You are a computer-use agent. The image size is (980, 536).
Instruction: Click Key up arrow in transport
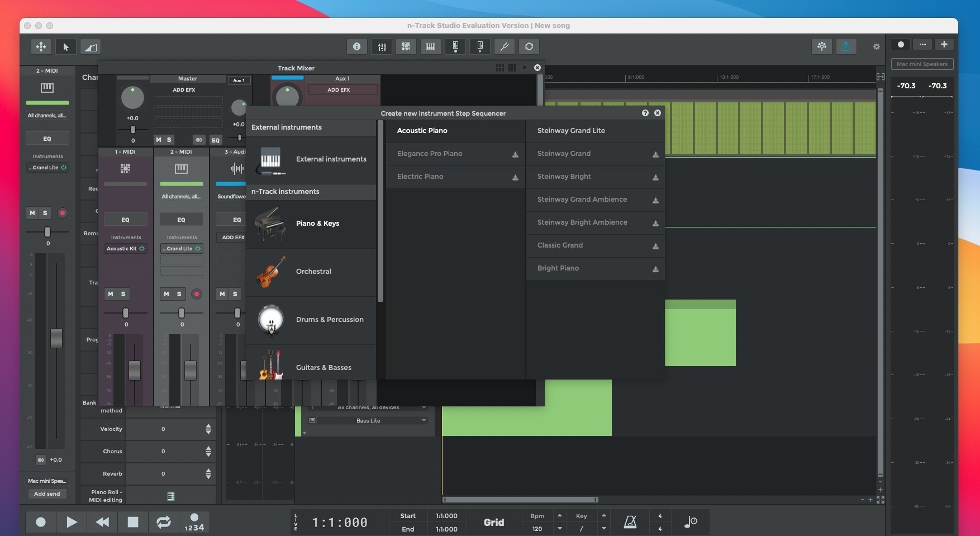603,515
